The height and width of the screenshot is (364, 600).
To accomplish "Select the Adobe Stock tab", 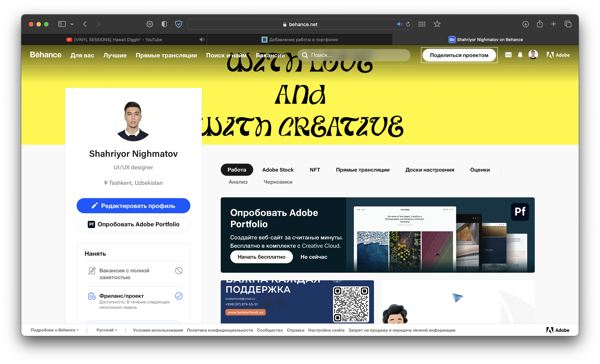I will pyautogui.click(x=278, y=170).
